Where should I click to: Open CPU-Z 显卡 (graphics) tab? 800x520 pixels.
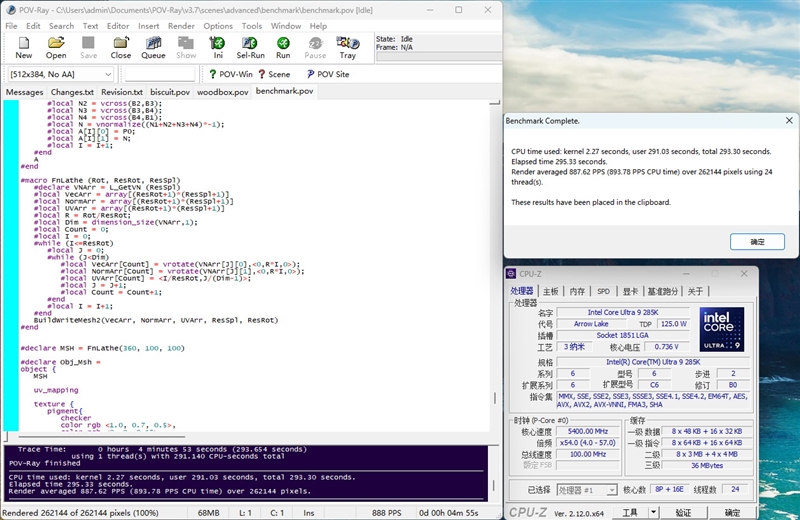(x=630, y=291)
